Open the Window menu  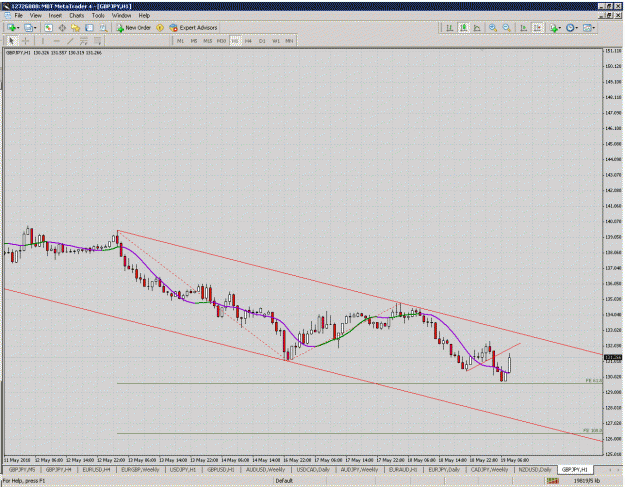(x=121, y=16)
